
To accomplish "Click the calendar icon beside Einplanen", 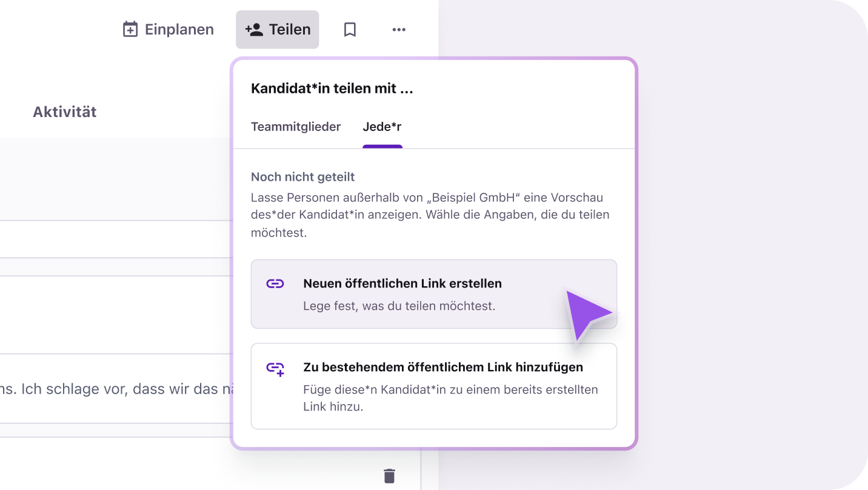I will click(x=130, y=30).
